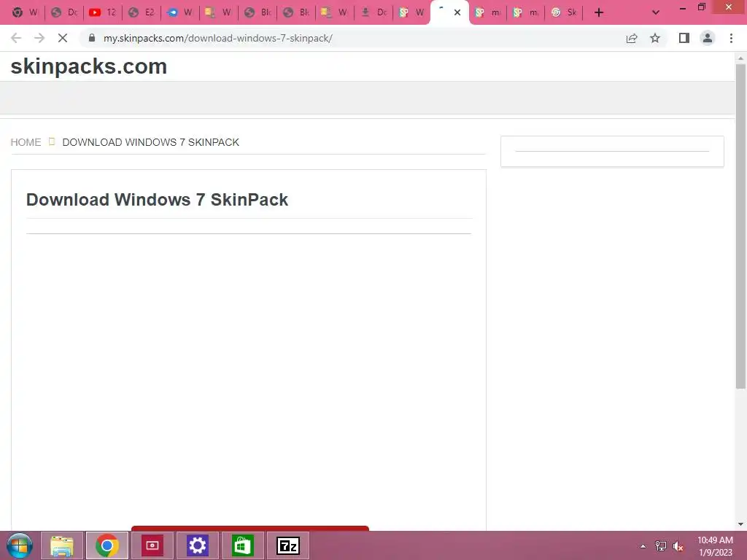Image resolution: width=747 pixels, height=560 pixels.
Task: Open the Windows Start menu orb
Action: tap(20, 545)
